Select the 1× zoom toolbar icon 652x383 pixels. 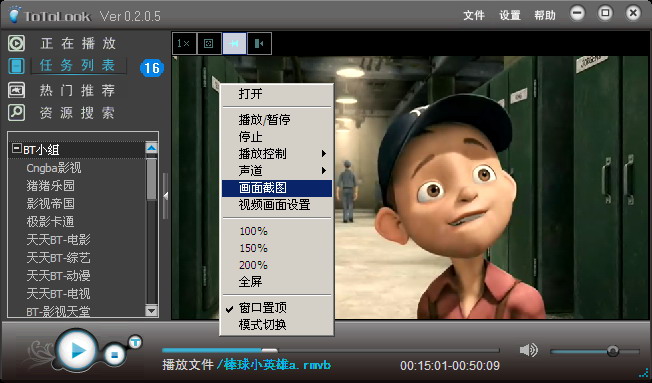pos(184,43)
